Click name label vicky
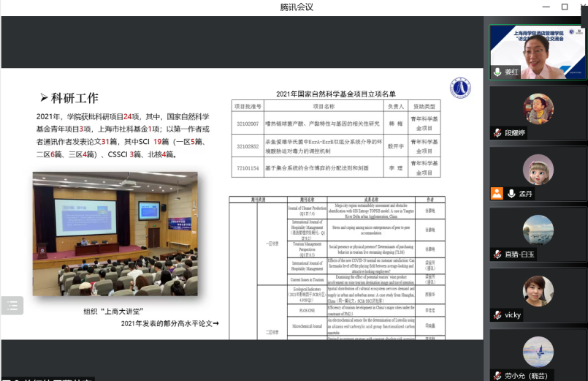 513,315
